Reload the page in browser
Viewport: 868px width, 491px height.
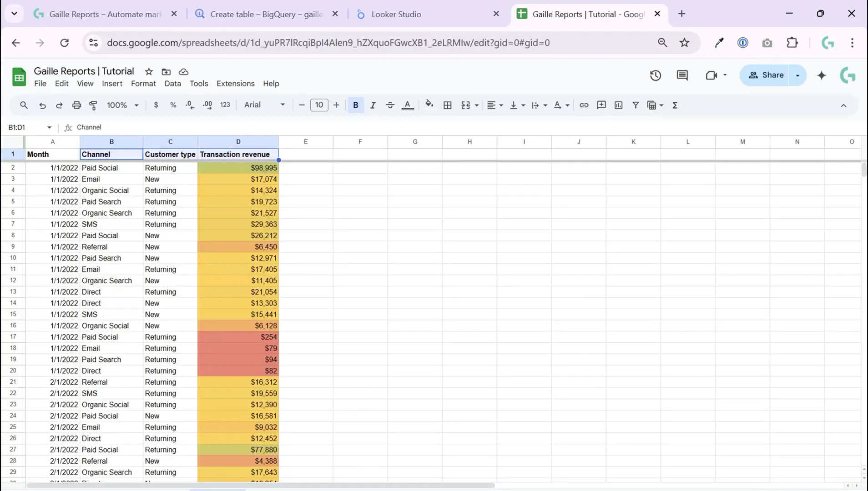click(x=65, y=43)
